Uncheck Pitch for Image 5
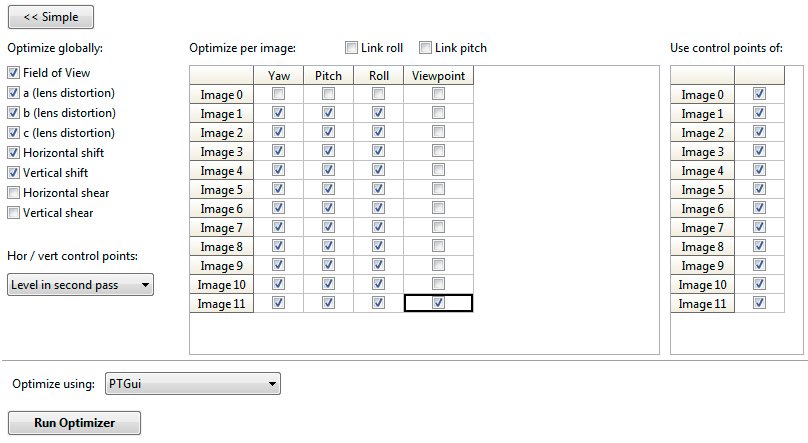Viewport: 808px width, 443px height. point(328,190)
